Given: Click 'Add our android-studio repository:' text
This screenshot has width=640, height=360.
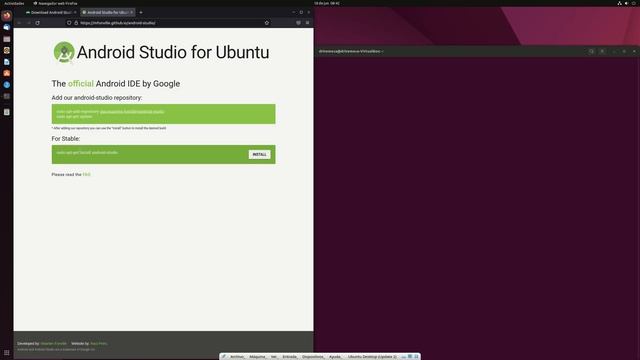Looking at the screenshot, I should pyautogui.click(x=97, y=98).
